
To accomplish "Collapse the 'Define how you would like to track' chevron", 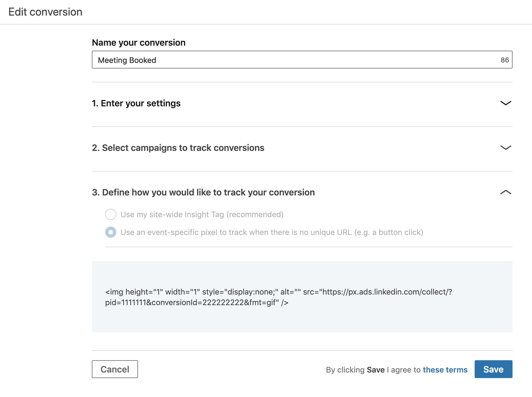I will (506, 192).
